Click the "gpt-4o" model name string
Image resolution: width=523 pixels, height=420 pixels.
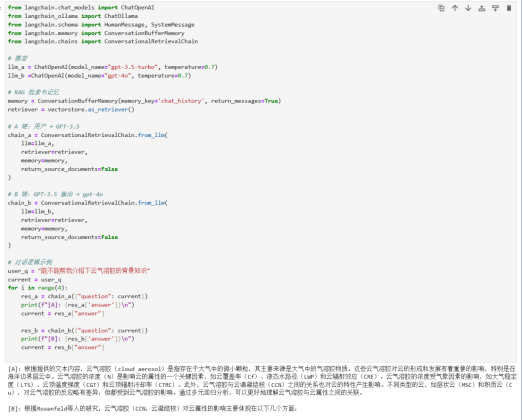(x=118, y=76)
